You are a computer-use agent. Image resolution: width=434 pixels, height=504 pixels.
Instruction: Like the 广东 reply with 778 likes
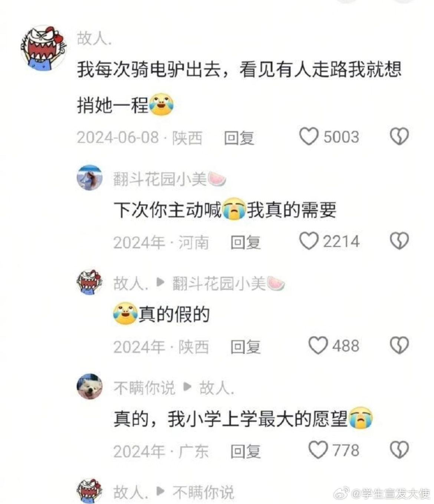tap(318, 450)
